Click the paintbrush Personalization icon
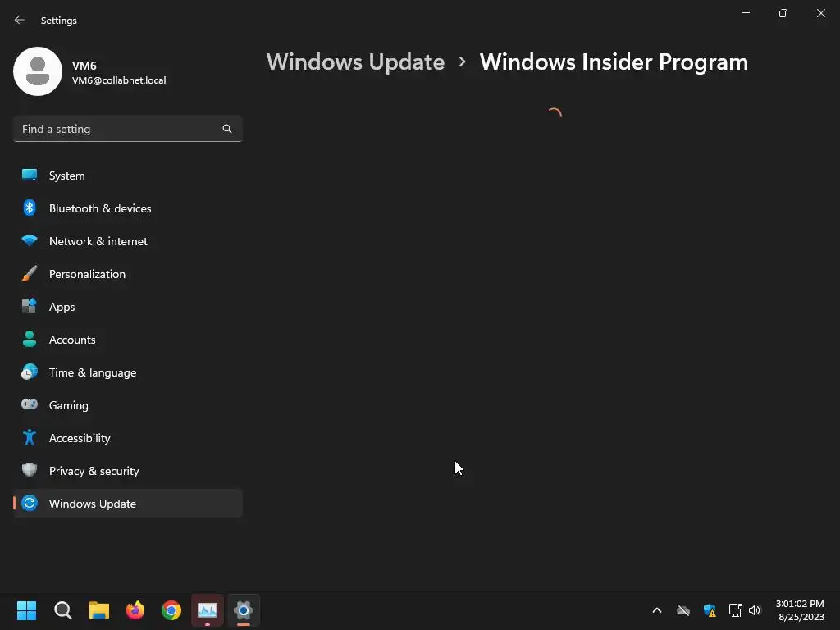 pos(30,274)
